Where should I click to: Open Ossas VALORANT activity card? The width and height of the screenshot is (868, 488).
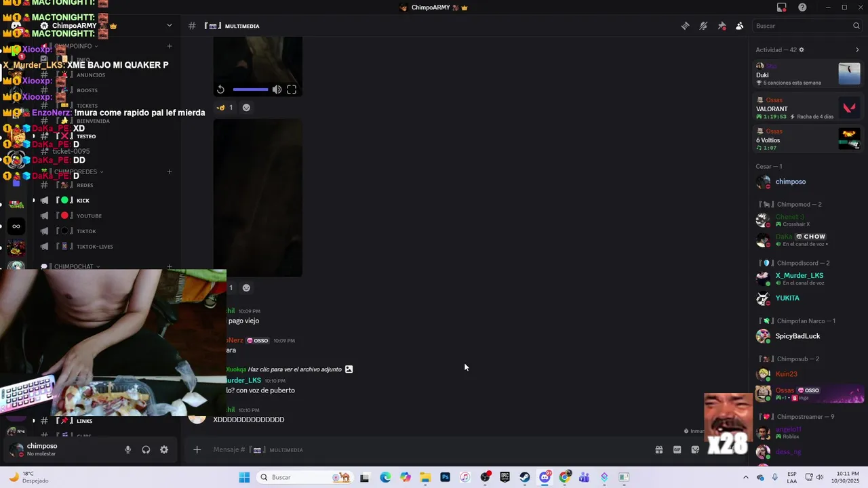pyautogui.click(x=808, y=108)
